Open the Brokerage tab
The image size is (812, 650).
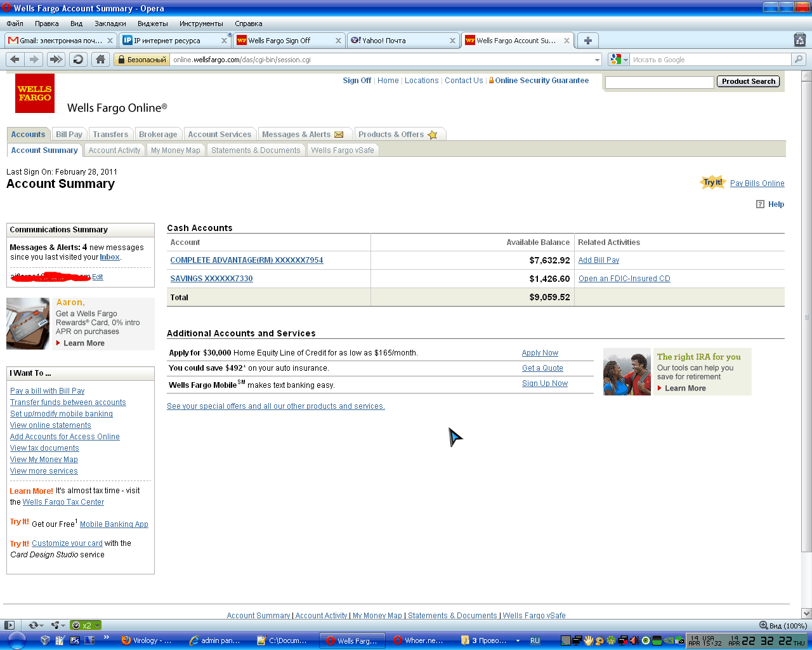pyautogui.click(x=158, y=135)
